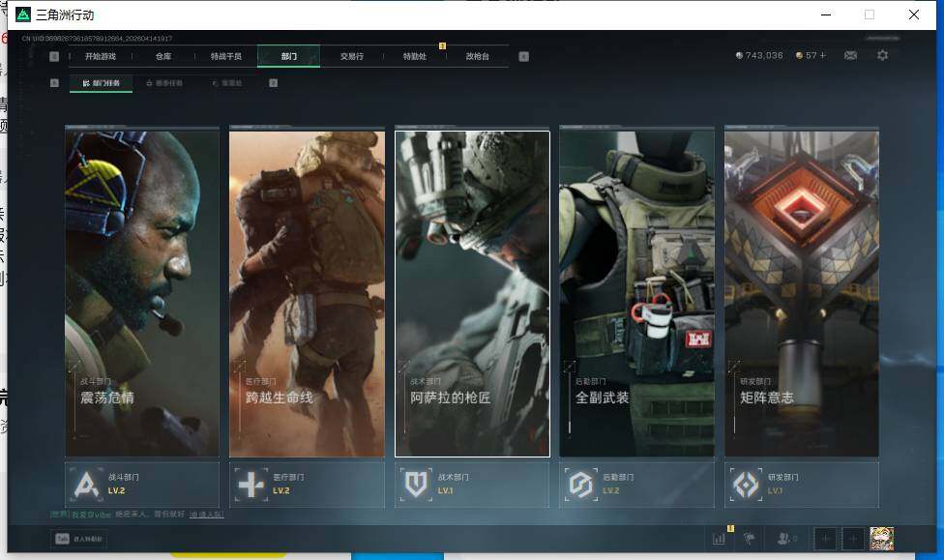The height and width of the screenshot is (560, 944).
Task: Open the settings gear icon
Action: tap(883, 55)
